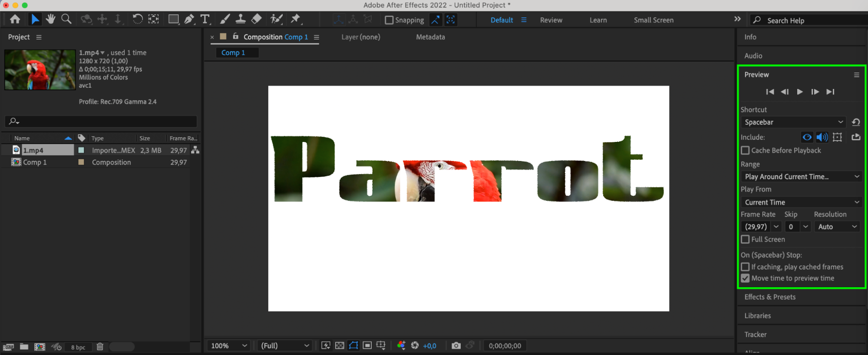The image size is (868, 355).
Task: Select the Hand tool
Action: coord(51,19)
